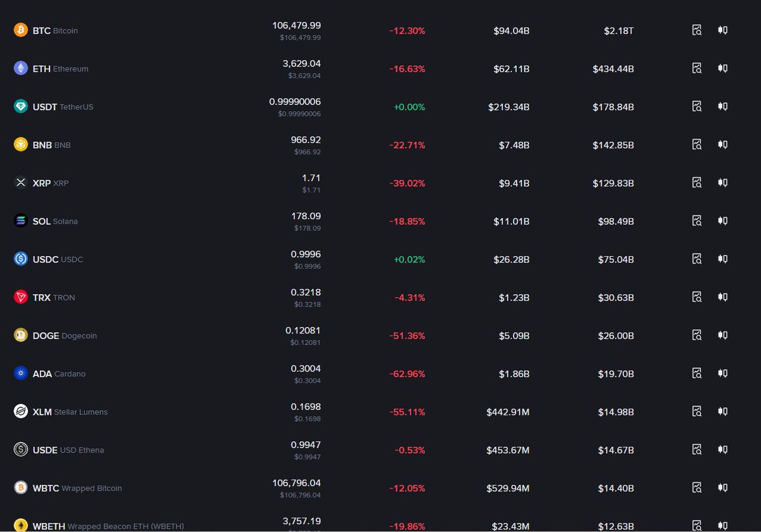This screenshot has width=761, height=532.
Task: Open the details icon in USDT row
Action: [697, 106]
